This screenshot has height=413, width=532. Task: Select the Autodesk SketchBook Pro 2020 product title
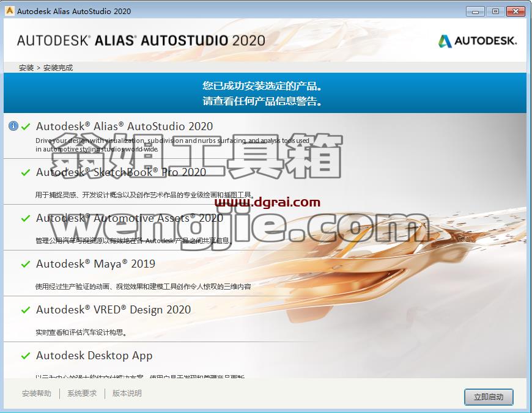click(x=121, y=172)
